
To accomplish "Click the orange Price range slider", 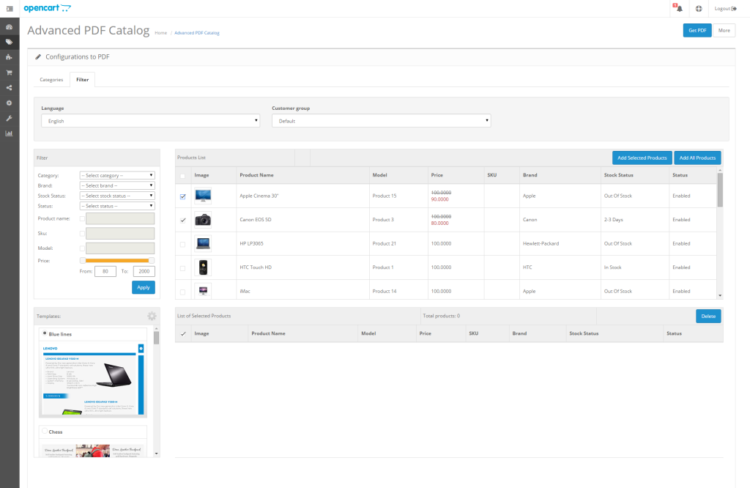I will click(x=118, y=260).
